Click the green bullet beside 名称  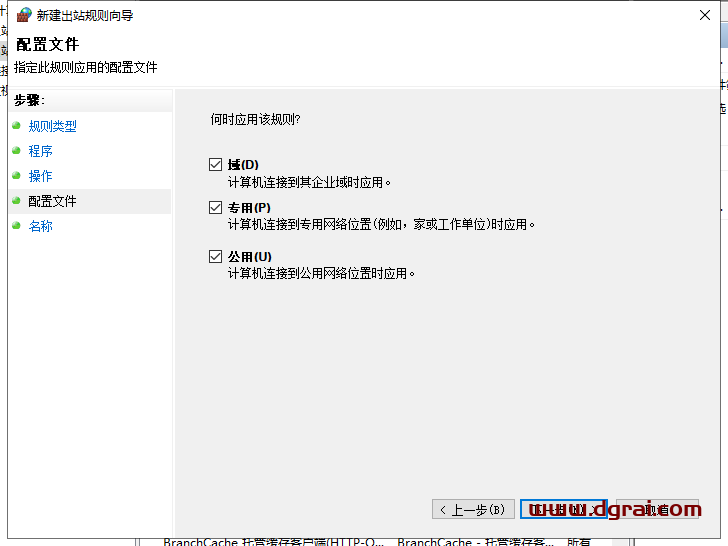pos(16,226)
